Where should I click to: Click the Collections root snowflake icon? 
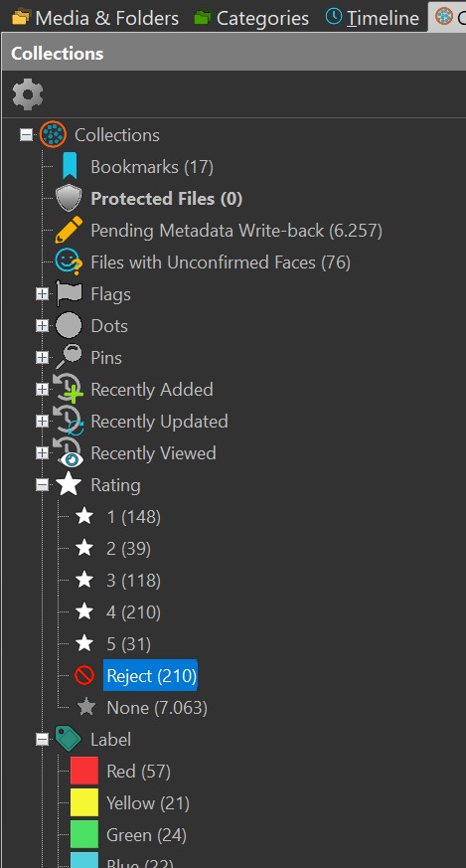coord(53,134)
